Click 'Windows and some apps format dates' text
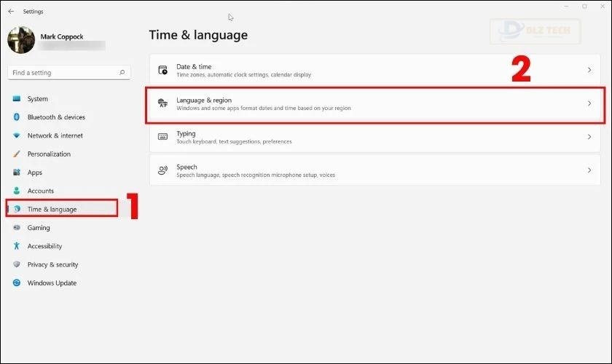 point(264,108)
